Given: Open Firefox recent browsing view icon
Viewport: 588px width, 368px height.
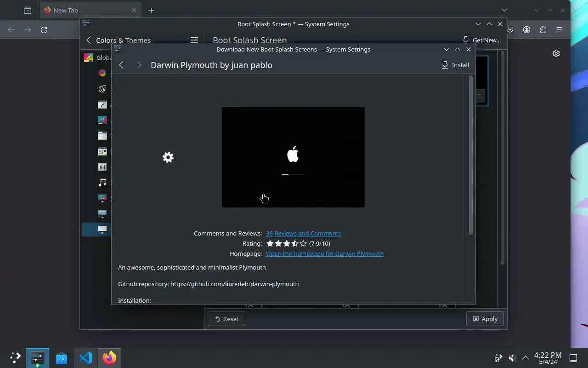Looking at the screenshot, I should [x=28, y=10].
